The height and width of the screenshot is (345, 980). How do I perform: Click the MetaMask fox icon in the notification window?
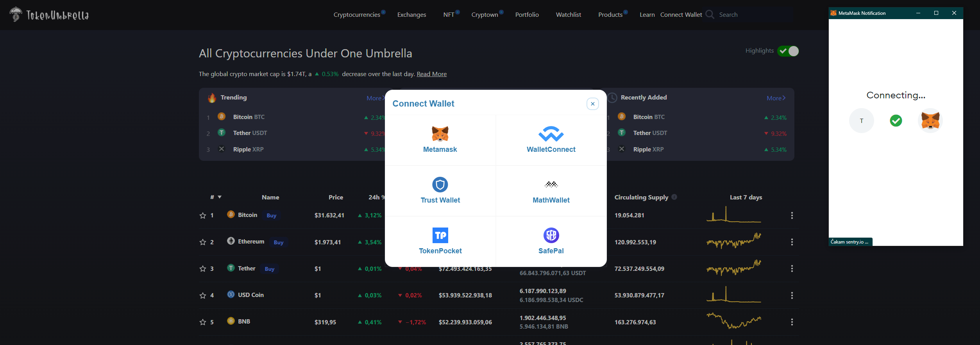click(930, 121)
